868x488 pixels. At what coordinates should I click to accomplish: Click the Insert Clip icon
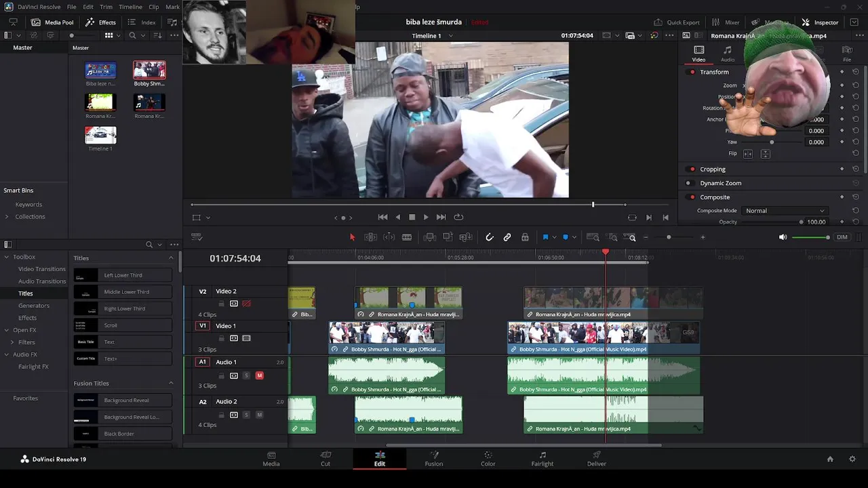point(429,237)
